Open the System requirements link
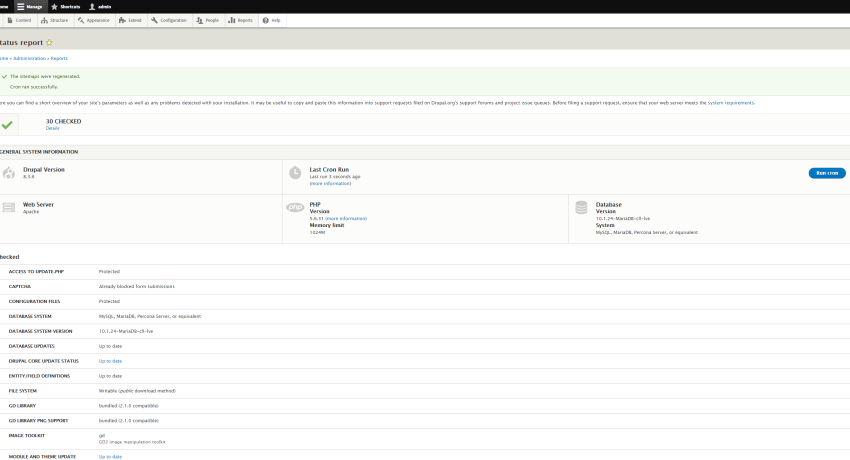This screenshot has width=850, height=460. point(731,102)
